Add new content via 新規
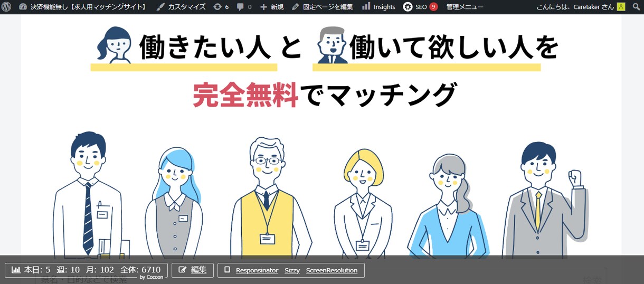Viewport: 644px width, 284px height. pos(271,7)
